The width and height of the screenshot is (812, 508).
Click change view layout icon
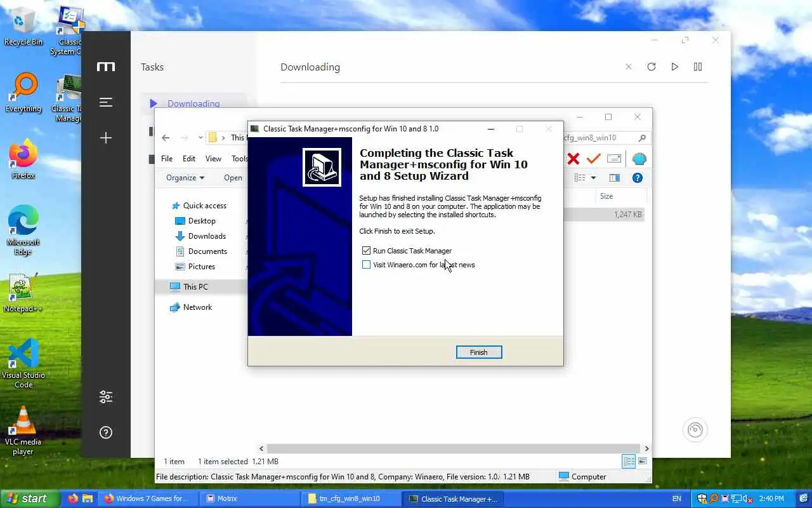580,178
